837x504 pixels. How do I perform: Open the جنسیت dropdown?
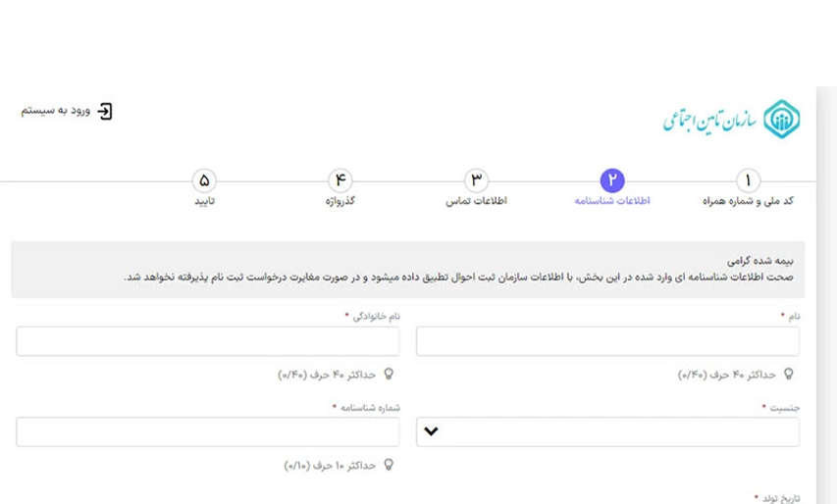607,432
